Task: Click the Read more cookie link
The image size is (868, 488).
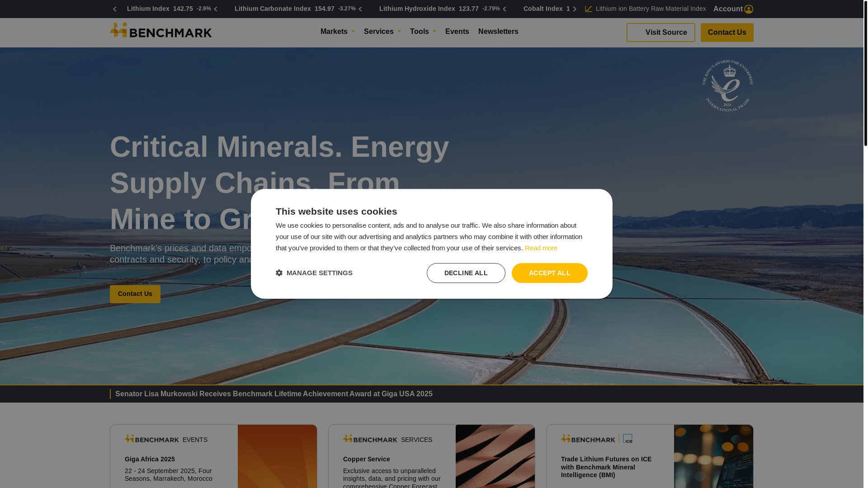Action: tap(541, 248)
